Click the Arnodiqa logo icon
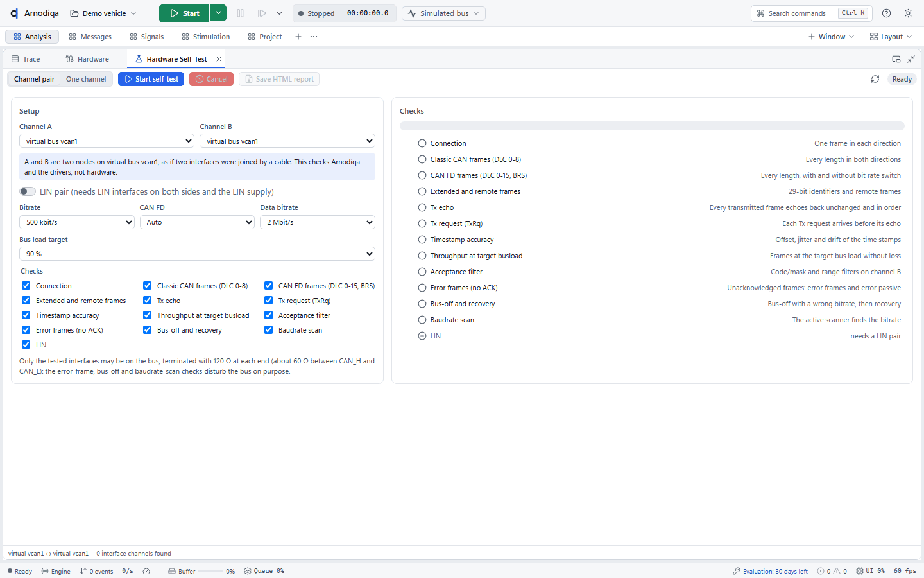Viewport: 924px width, 578px height. click(13, 13)
